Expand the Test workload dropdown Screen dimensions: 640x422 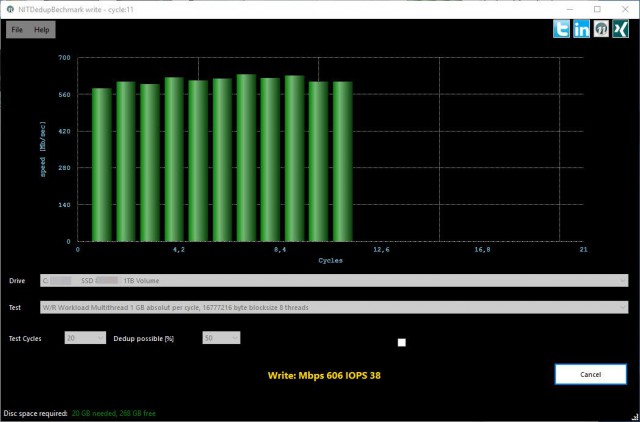coord(334,307)
